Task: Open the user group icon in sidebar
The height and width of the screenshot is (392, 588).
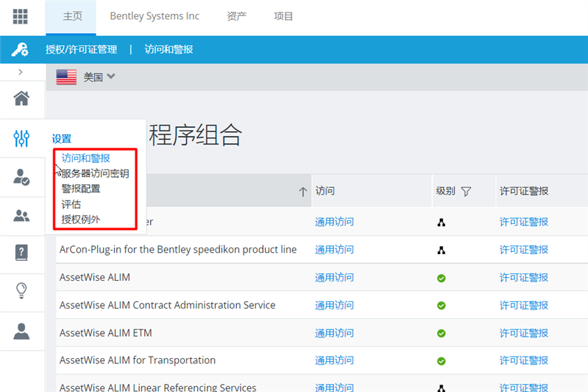Action: pyautogui.click(x=21, y=216)
